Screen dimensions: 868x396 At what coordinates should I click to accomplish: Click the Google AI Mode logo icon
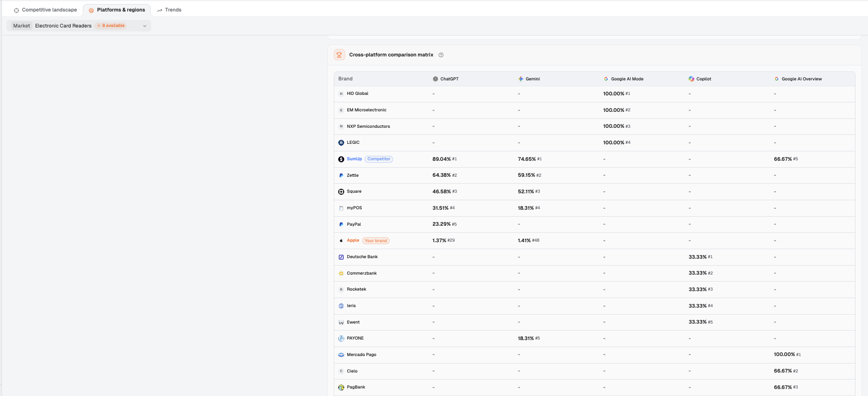click(x=606, y=79)
